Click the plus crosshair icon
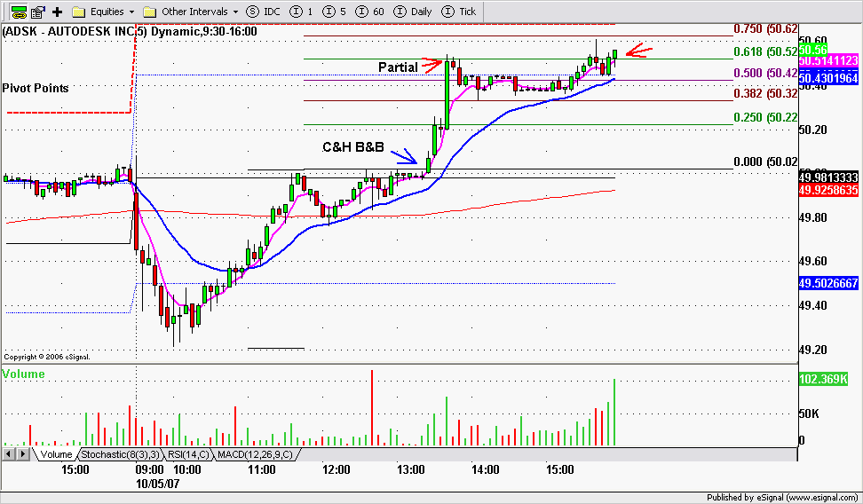Image resolution: width=863 pixels, height=504 pixels. coord(57,12)
